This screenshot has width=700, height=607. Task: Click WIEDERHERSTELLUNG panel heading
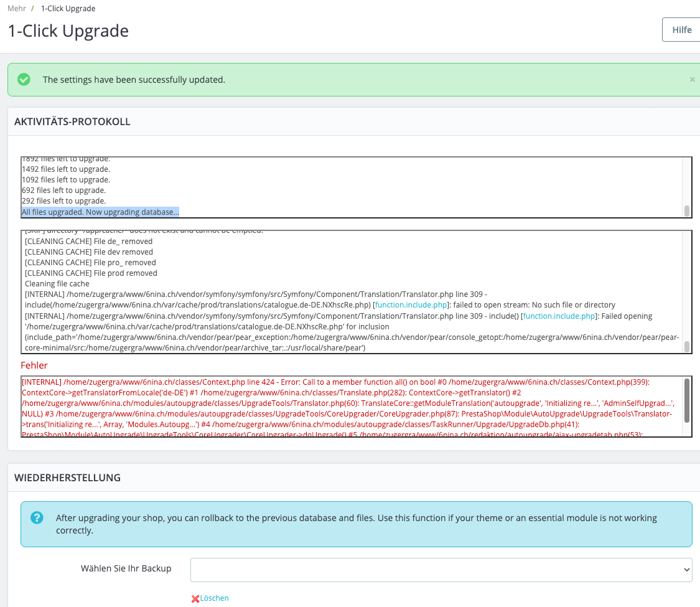point(67,478)
